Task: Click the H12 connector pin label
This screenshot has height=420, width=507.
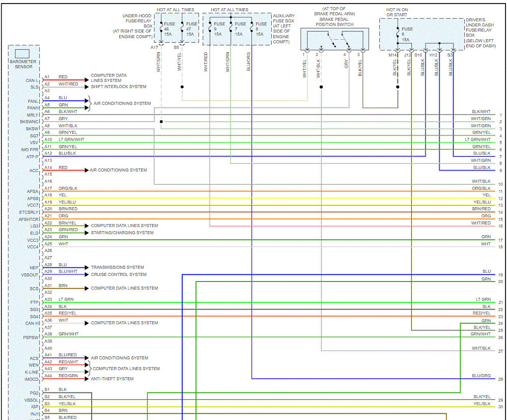Action: pos(433,55)
